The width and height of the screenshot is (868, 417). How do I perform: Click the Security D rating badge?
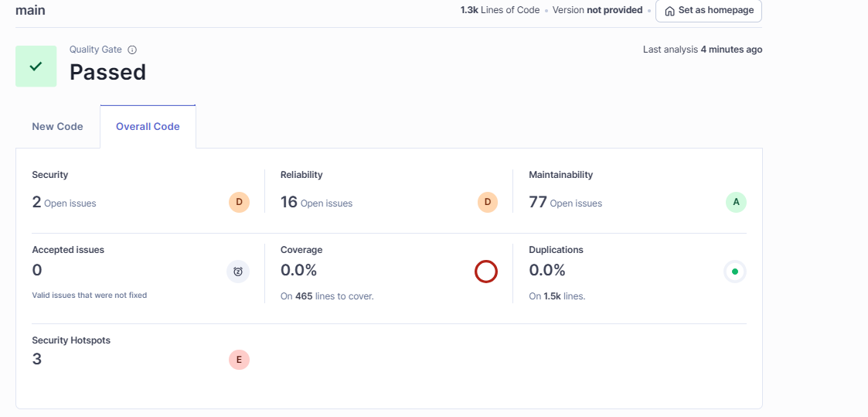tap(239, 203)
